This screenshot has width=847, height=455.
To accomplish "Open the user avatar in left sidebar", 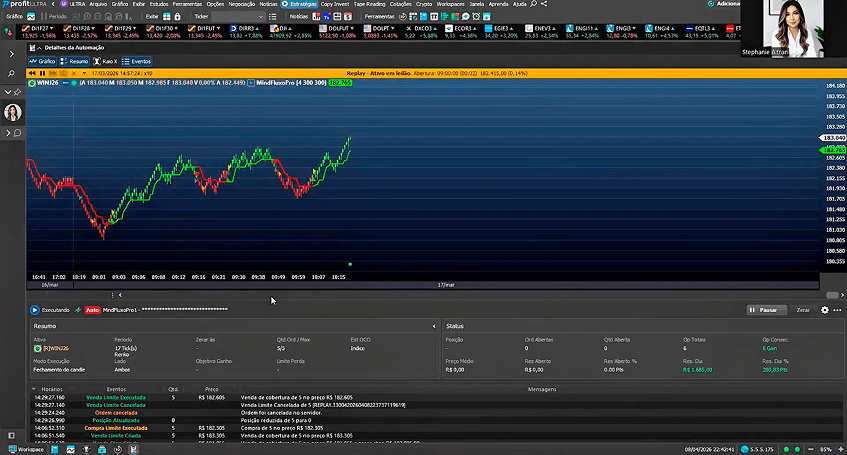I will point(12,112).
